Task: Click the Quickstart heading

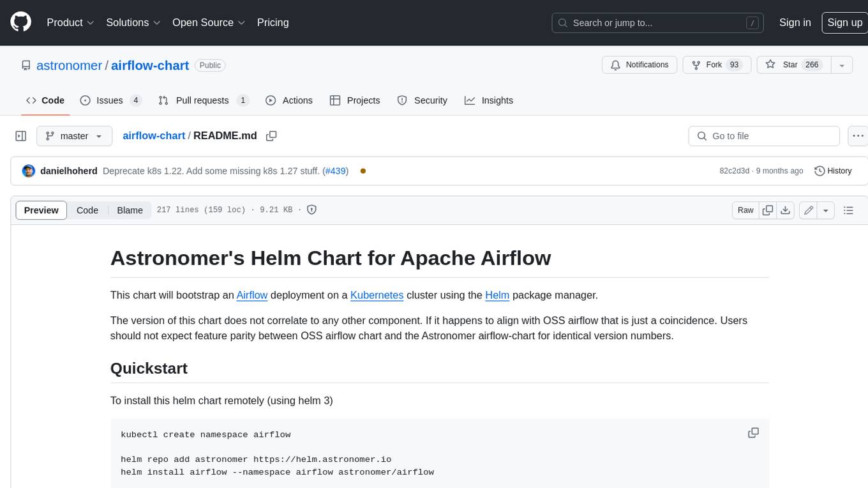Action: click(x=149, y=369)
